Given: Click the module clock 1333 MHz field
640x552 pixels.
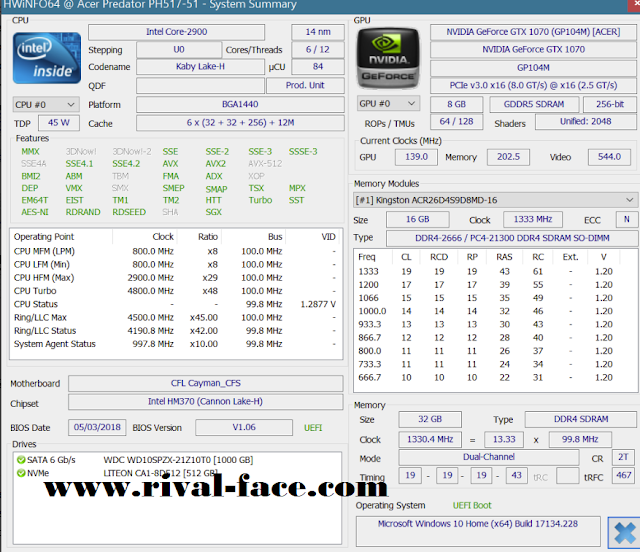Looking at the screenshot, I should (x=533, y=220).
